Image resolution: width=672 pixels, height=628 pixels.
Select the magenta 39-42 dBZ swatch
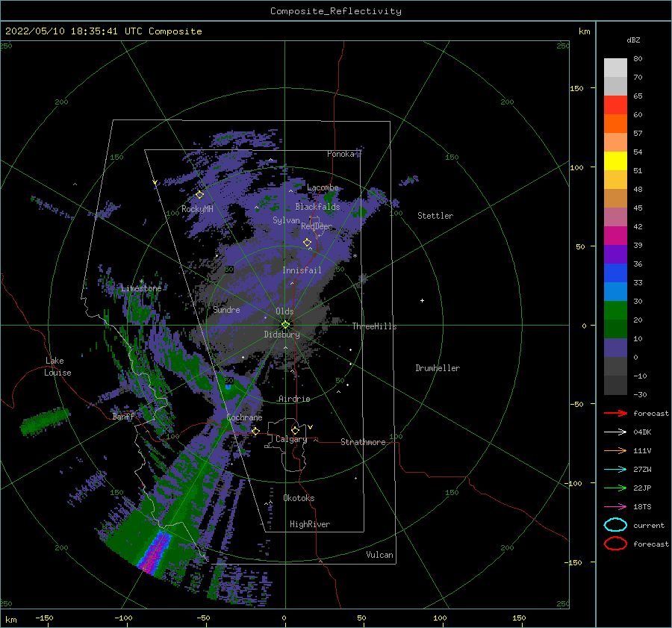[615, 236]
